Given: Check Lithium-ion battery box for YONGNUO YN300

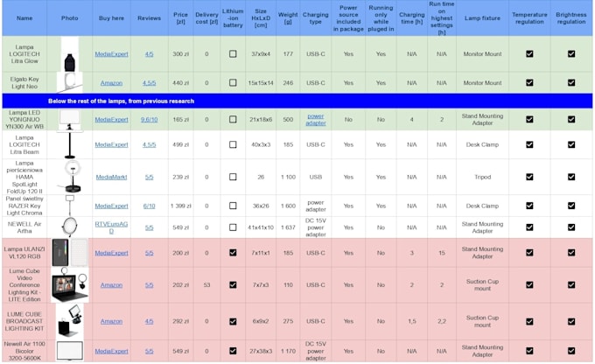Looking at the screenshot, I should [233, 120].
